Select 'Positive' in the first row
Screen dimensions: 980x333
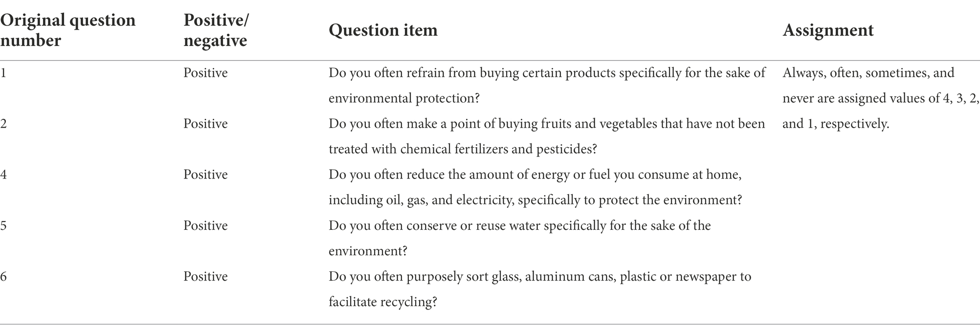tap(205, 73)
